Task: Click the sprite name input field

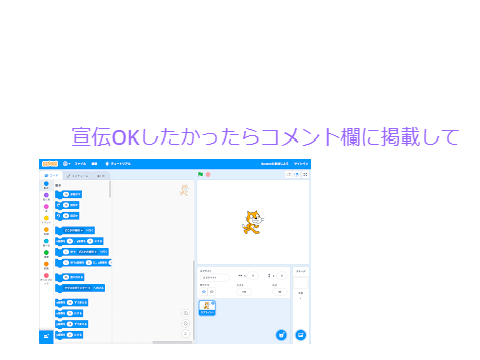Action: (215, 277)
